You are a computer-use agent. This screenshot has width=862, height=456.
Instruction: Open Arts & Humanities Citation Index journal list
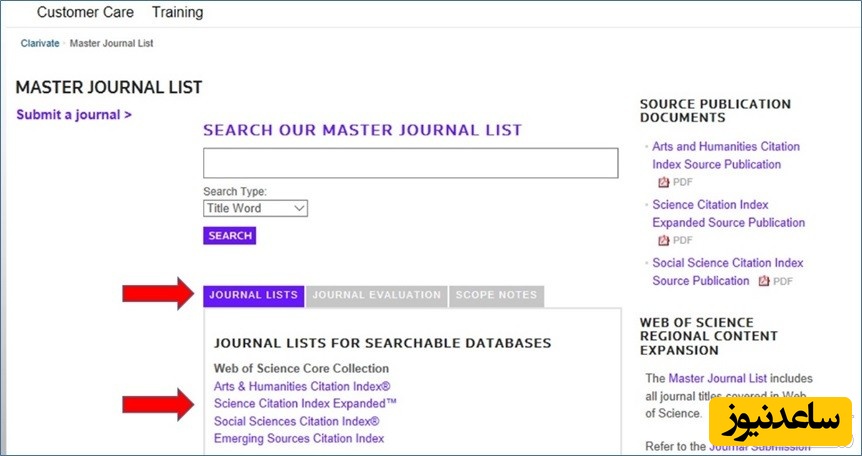click(x=302, y=386)
